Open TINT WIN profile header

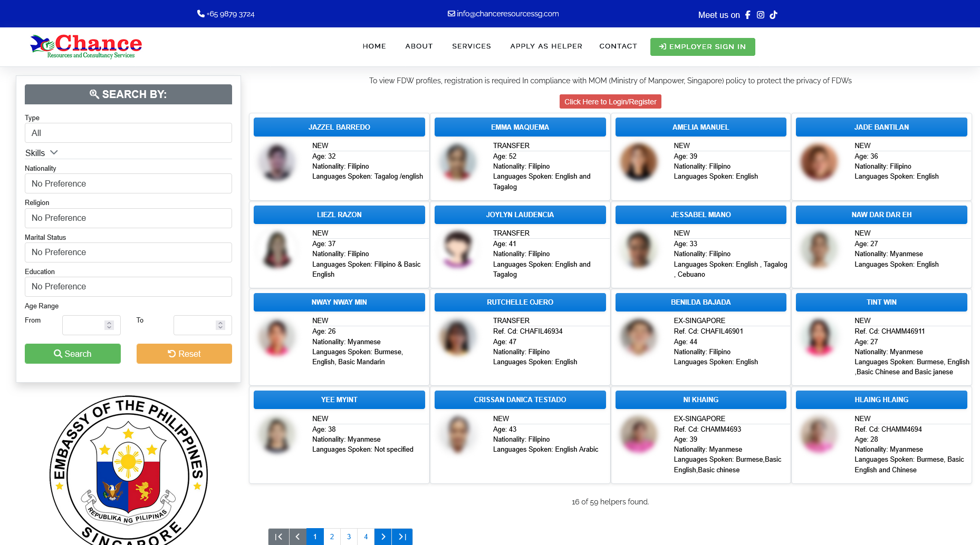coord(881,302)
